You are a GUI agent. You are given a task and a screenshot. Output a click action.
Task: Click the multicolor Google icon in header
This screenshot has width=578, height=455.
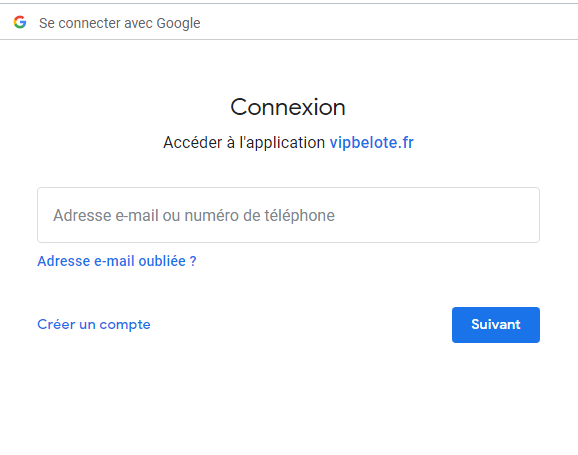pyautogui.click(x=20, y=22)
